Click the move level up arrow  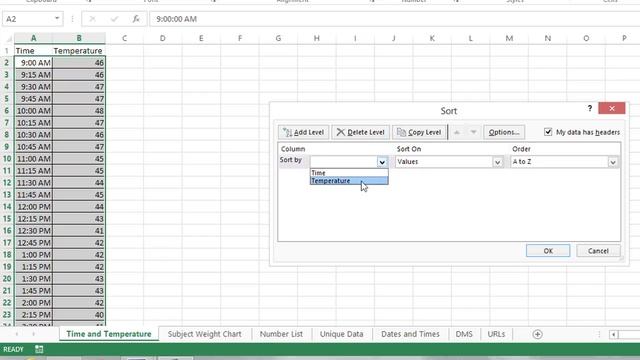pyautogui.click(x=457, y=132)
